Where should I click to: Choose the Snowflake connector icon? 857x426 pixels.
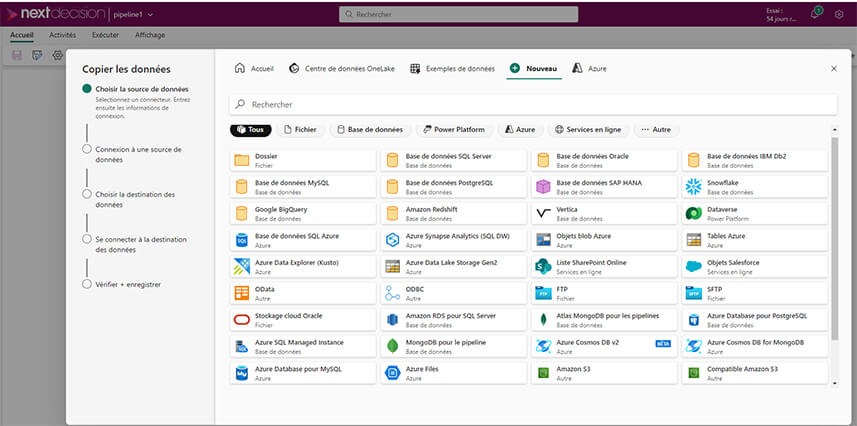coord(694,187)
